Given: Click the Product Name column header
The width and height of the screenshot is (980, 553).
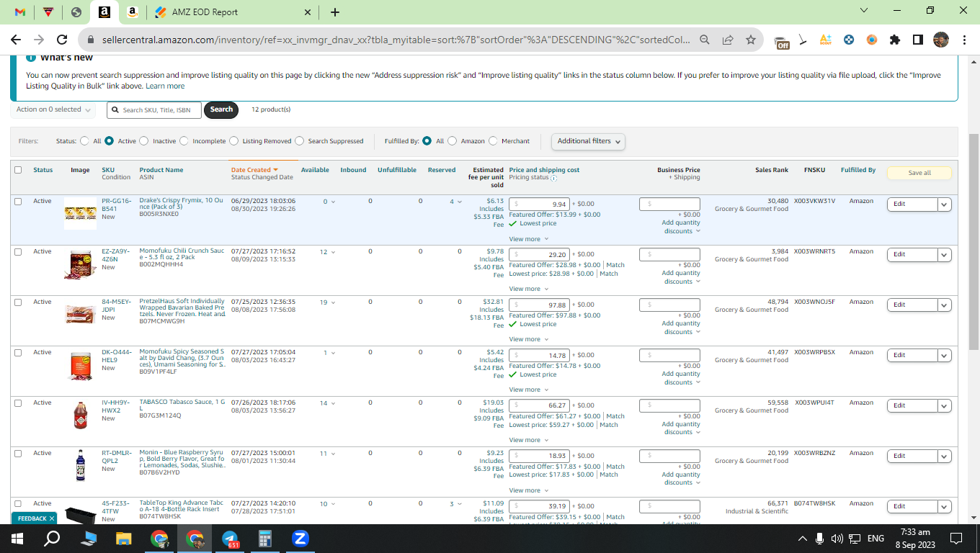Looking at the screenshot, I should (x=161, y=170).
